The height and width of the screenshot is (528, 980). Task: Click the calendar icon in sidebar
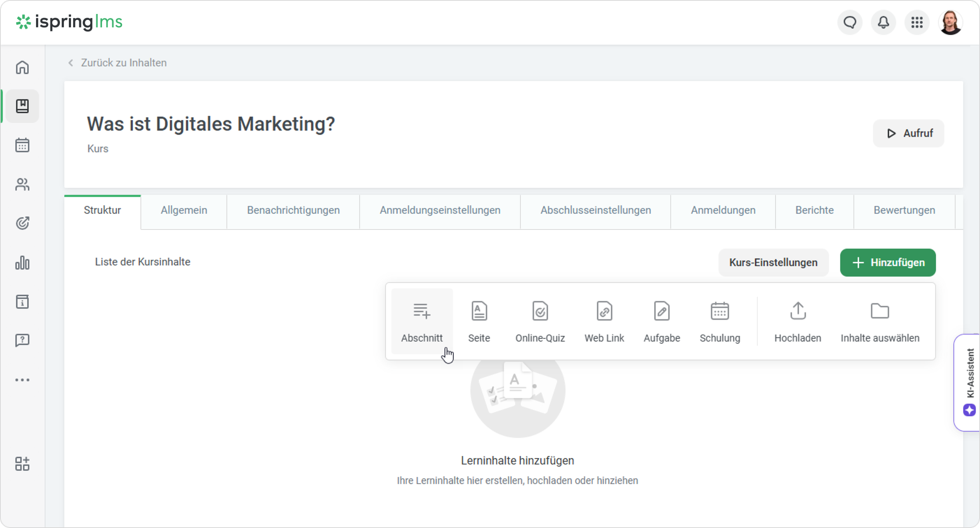[22, 145]
